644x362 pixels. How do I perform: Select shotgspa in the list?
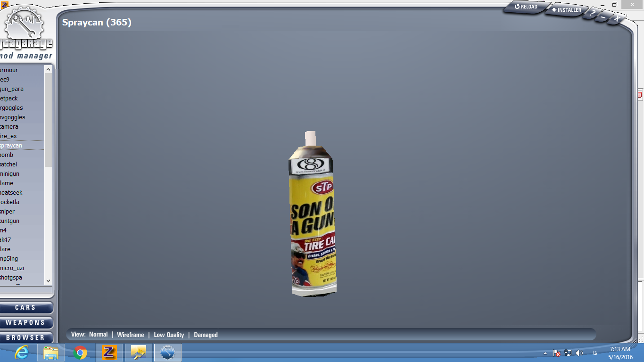pos(22,278)
